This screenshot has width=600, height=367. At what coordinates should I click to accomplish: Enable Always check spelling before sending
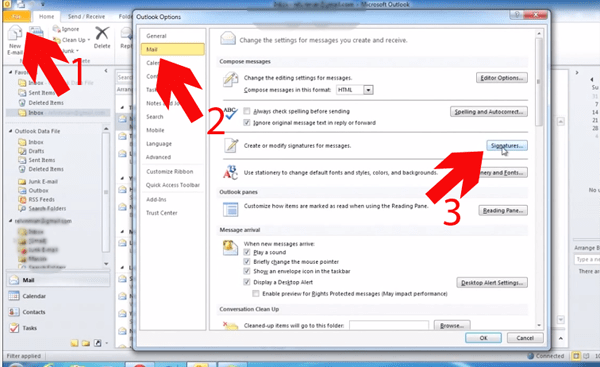coord(247,111)
